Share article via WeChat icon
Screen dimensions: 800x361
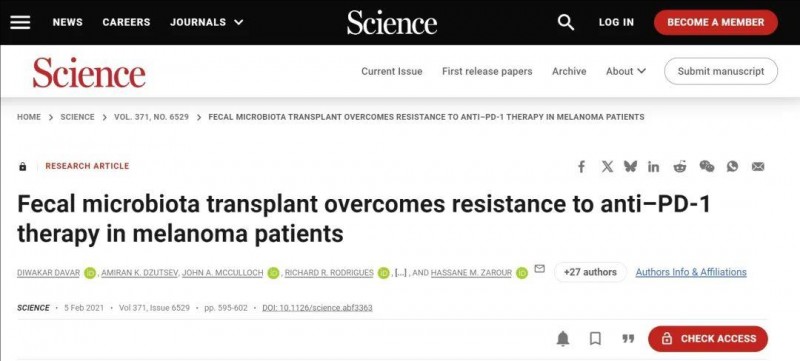pyautogui.click(x=707, y=166)
